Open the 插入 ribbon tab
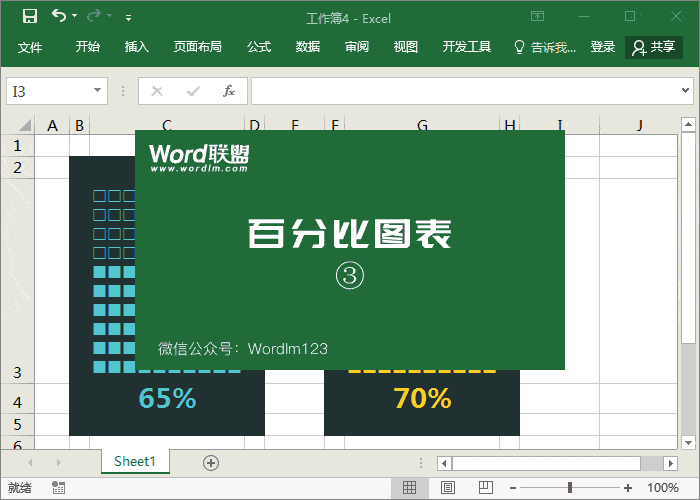This screenshot has width=700, height=500. [x=137, y=47]
